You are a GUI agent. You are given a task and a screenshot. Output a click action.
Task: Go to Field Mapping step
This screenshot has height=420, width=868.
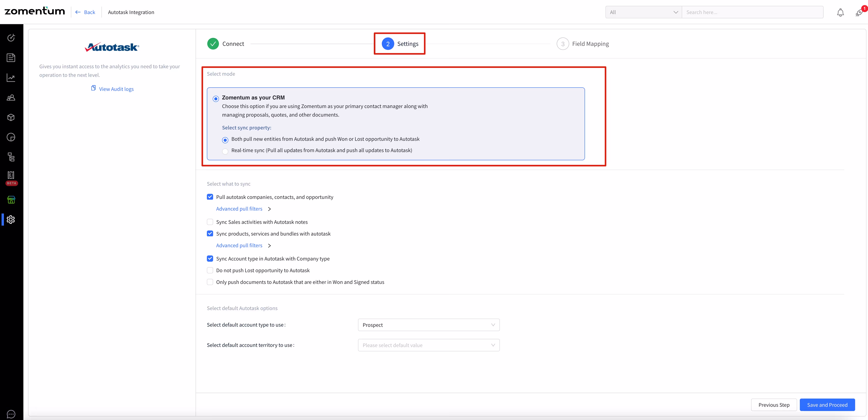pyautogui.click(x=583, y=44)
